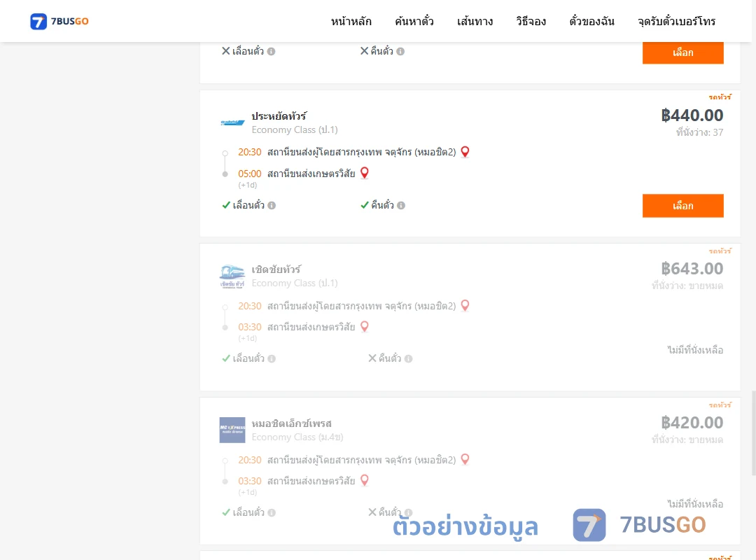Screen dimensions: 756x560
Task: Click the ฿643.00 price
Action: [x=692, y=269]
